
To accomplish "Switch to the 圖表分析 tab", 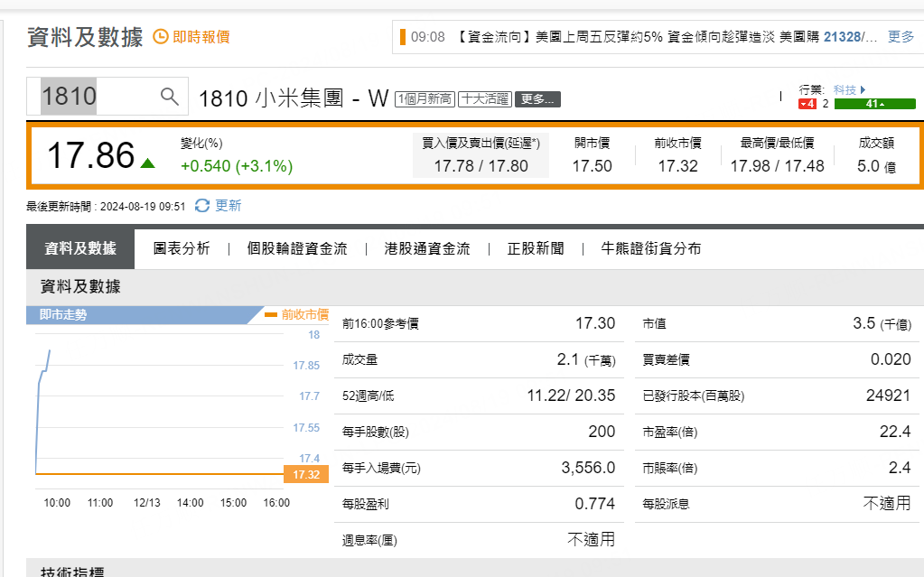I will tap(182, 248).
